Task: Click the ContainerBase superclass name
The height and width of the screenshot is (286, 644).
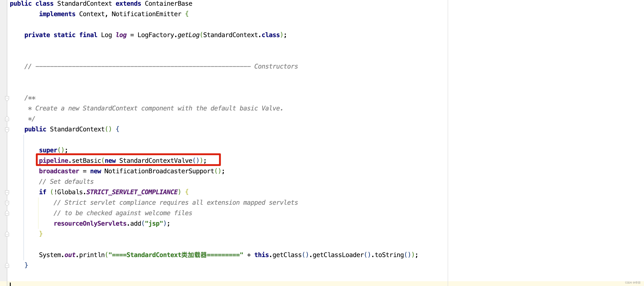Action: [x=168, y=4]
